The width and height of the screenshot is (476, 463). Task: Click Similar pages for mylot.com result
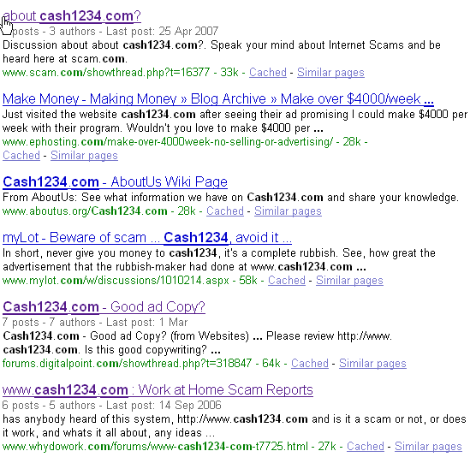[349, 281]
